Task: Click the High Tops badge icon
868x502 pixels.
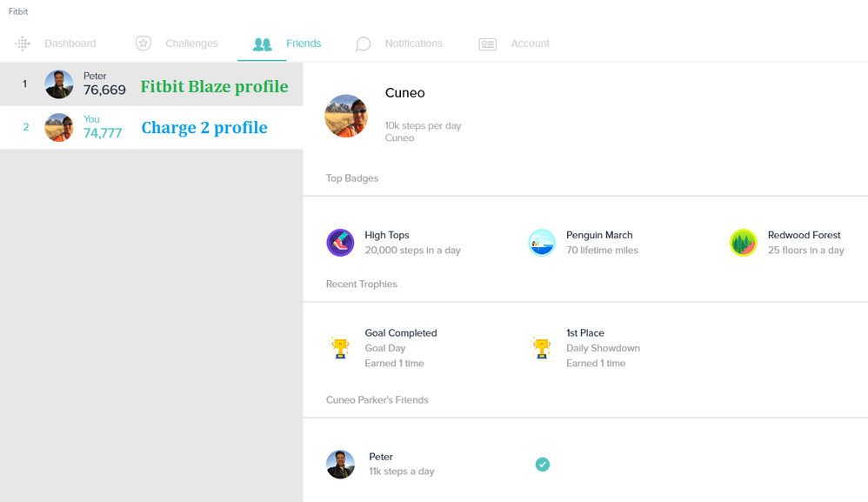Action: [340, 243]
